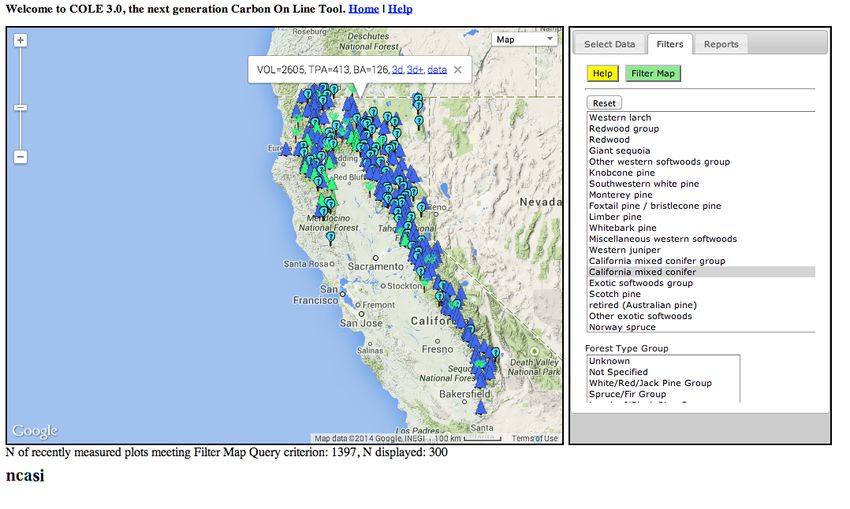Switch to Reports tab
Screen dimensions: 850x509
pyautogui.click(x=721, y=44)
